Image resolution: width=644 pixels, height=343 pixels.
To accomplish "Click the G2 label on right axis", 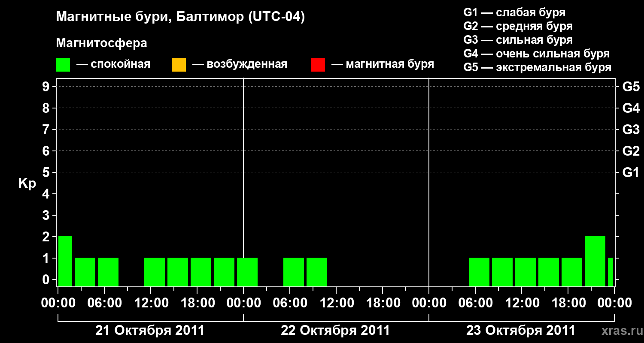I will click(x=631, y=151).
